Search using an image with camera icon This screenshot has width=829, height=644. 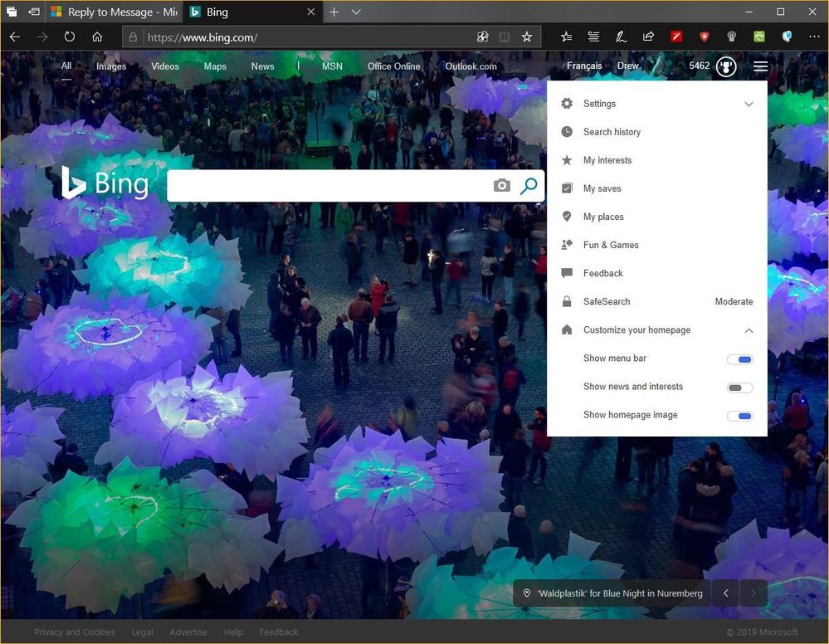tap(502, 186)
